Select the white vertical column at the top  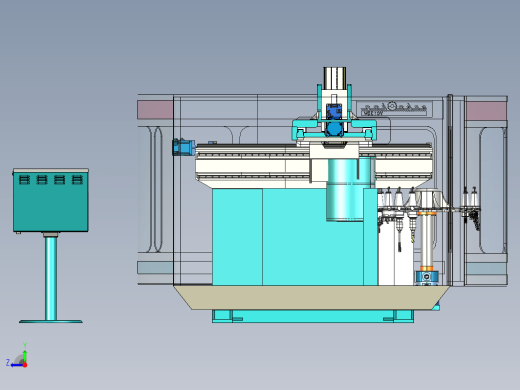(x=334, y=78)
